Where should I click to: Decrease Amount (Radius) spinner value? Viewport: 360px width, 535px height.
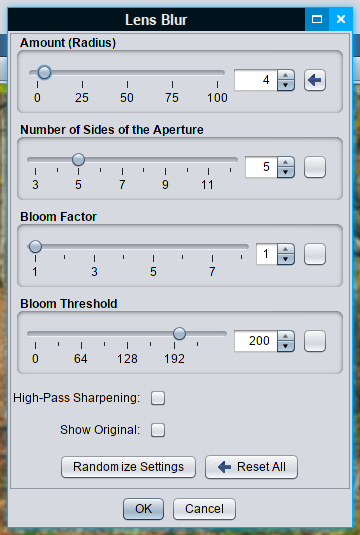point(286,85)
